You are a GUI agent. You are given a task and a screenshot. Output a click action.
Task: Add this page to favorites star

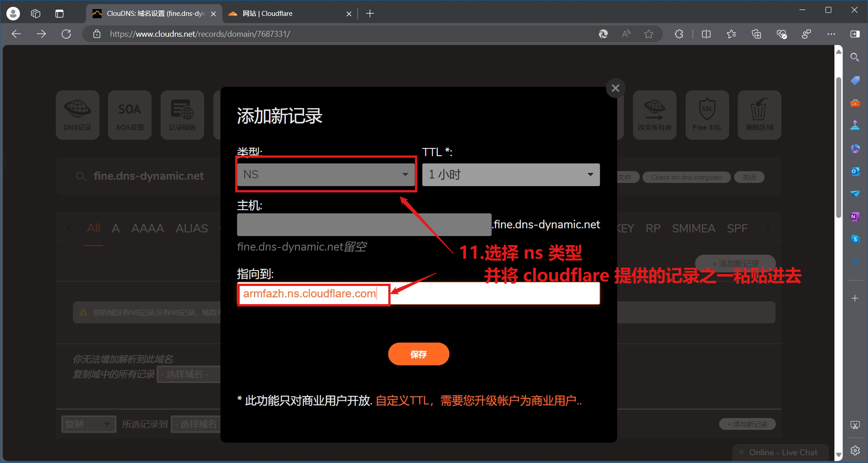649,34
